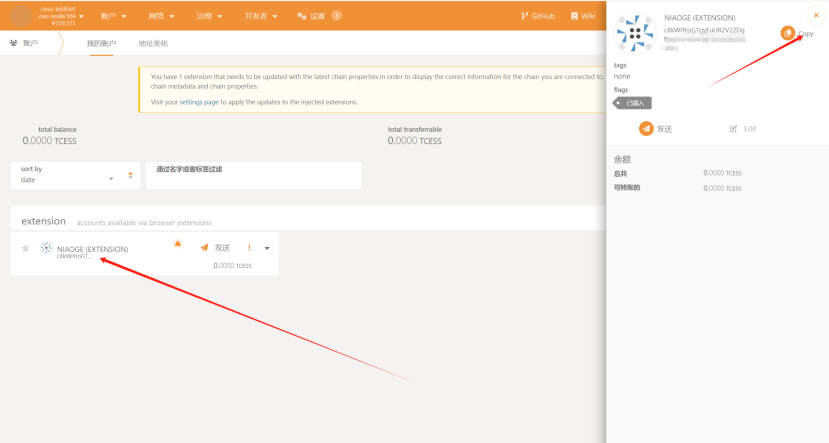Open the 网络 menu

pos(161,16)
